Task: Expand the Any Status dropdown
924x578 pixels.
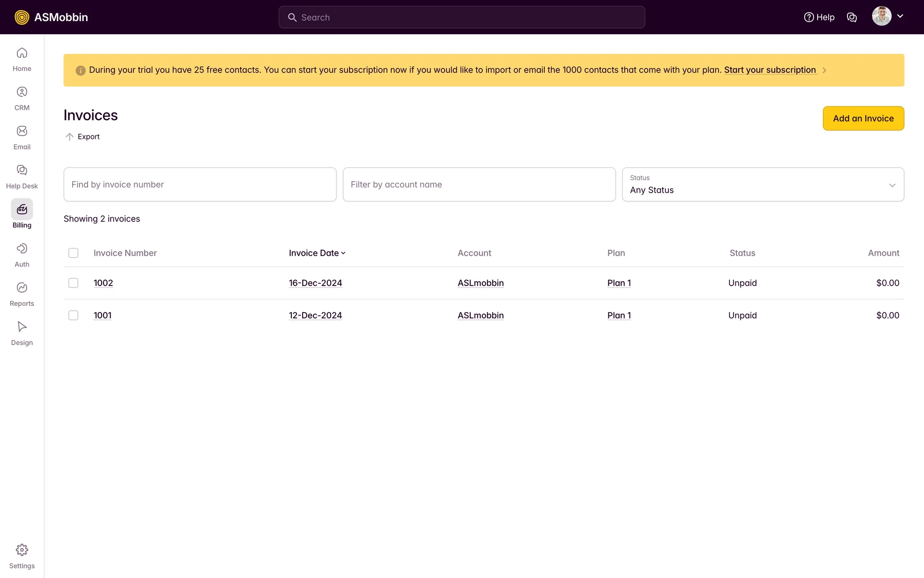Action: (763, 184)
